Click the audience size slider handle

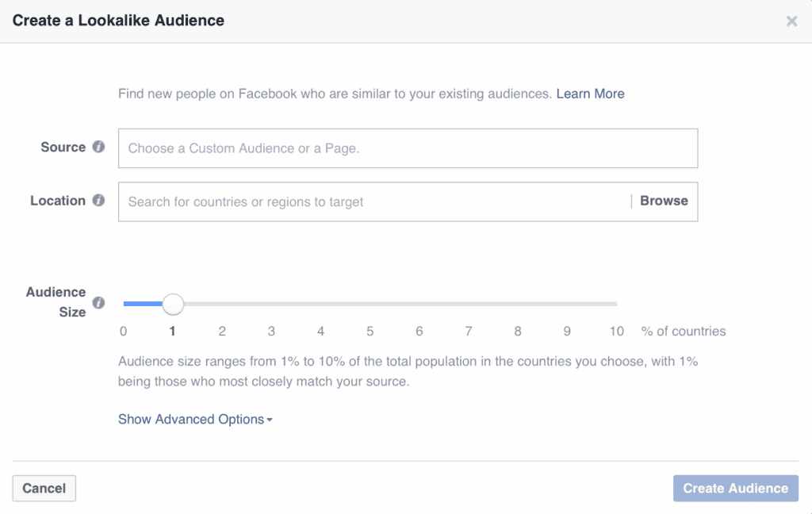click(x=173, y=303)
